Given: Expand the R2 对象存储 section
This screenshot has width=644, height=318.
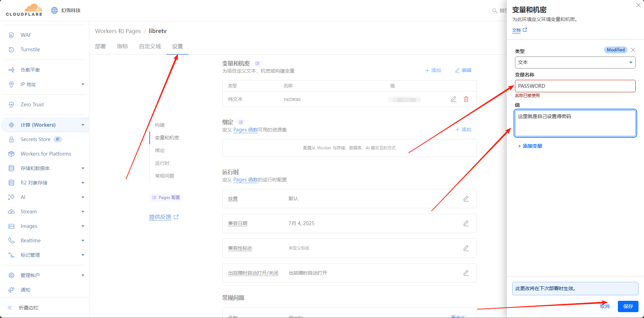Looking at the screenshot, I should [83, 183].
